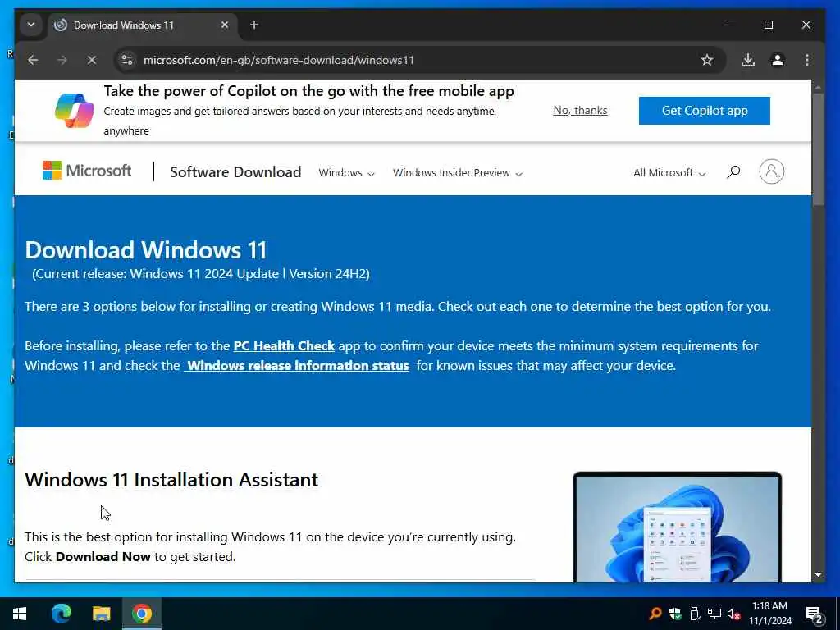840x630 pixels.
Task: Expand the Windows Insider Preview menu
Action: [457, 172]
